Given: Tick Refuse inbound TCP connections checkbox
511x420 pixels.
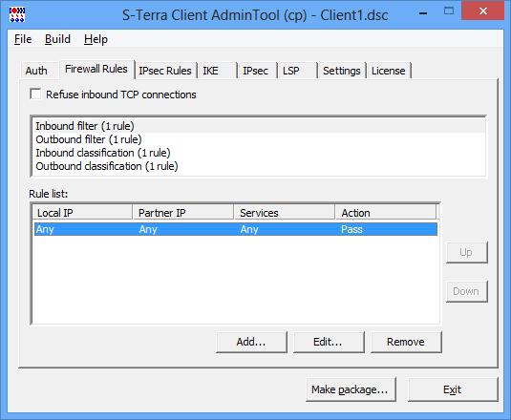Looking at the screenshot, I should click(35, 94).
